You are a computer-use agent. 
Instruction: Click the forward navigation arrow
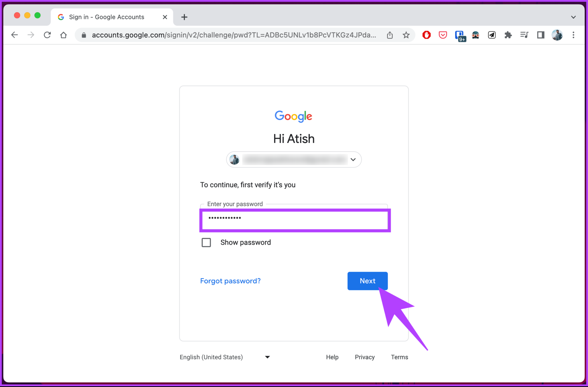tap(31, 35)
